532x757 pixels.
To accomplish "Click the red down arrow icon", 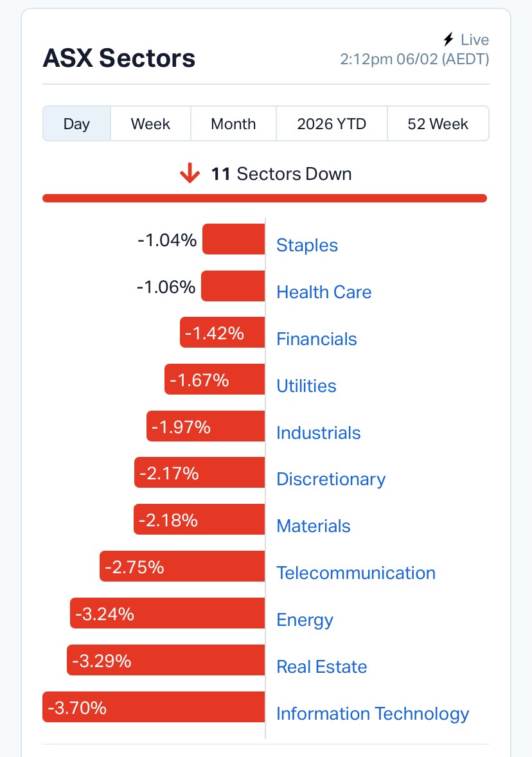I will pyautogui.click(x=190, y=174).
